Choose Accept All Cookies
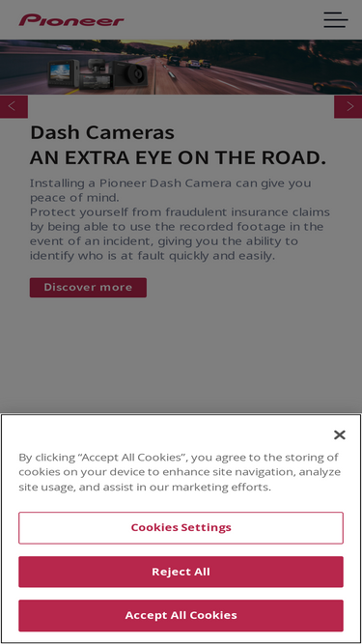The image size is (362, 644). 181,615
